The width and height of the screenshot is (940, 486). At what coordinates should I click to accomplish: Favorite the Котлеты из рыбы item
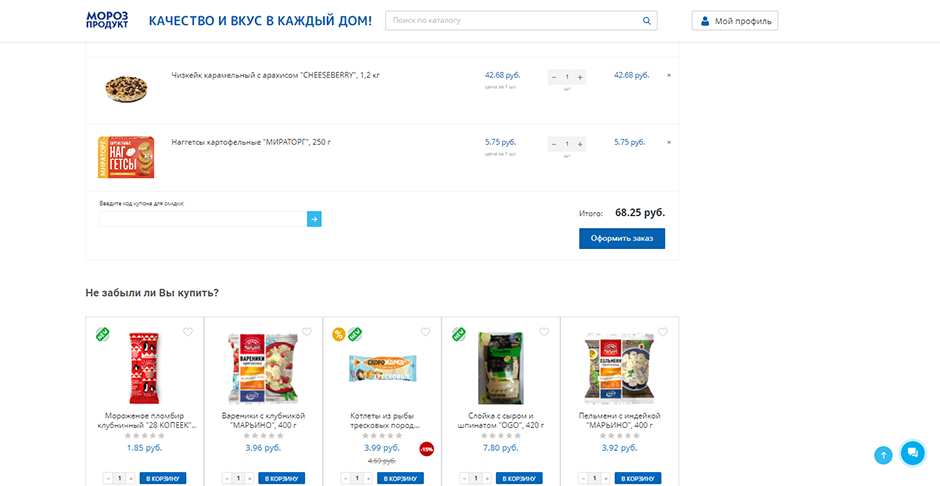[x=425, y=332]
